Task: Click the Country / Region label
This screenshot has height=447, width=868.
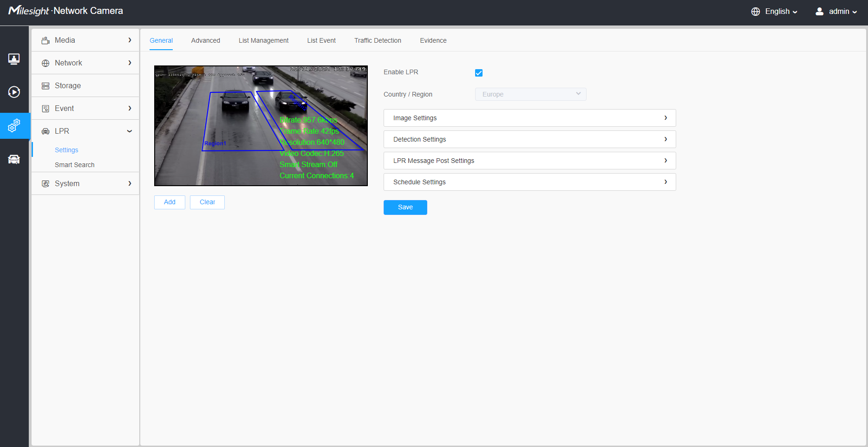Action: (408, 94)
